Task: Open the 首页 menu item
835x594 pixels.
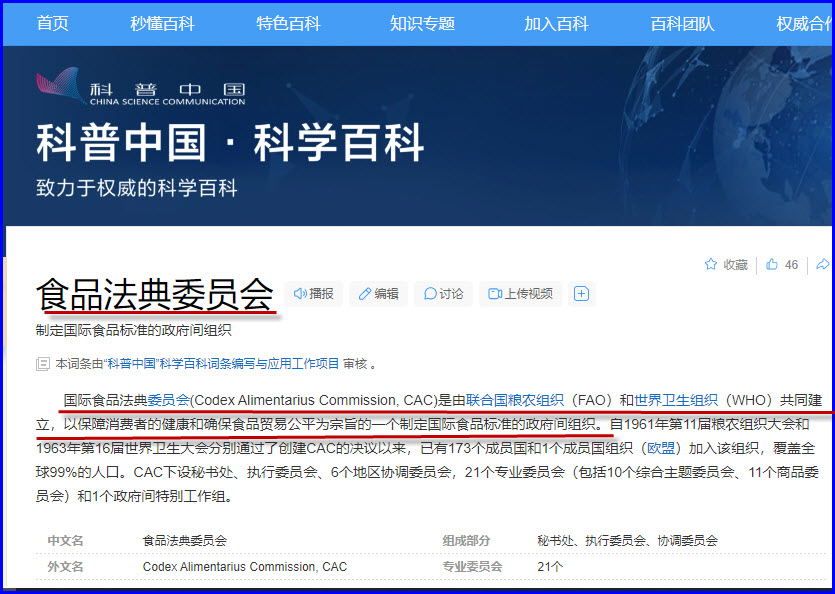Action: (x=53, y=24)
